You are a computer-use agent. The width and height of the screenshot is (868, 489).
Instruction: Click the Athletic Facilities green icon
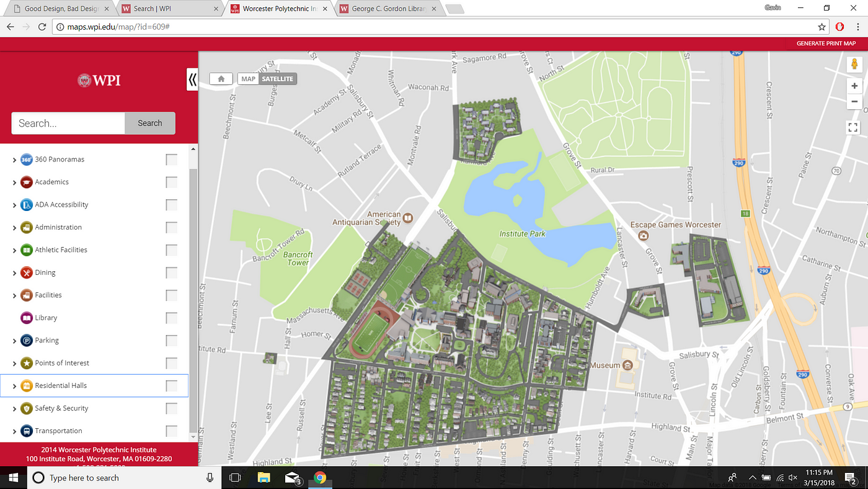[x=26, y=250]
